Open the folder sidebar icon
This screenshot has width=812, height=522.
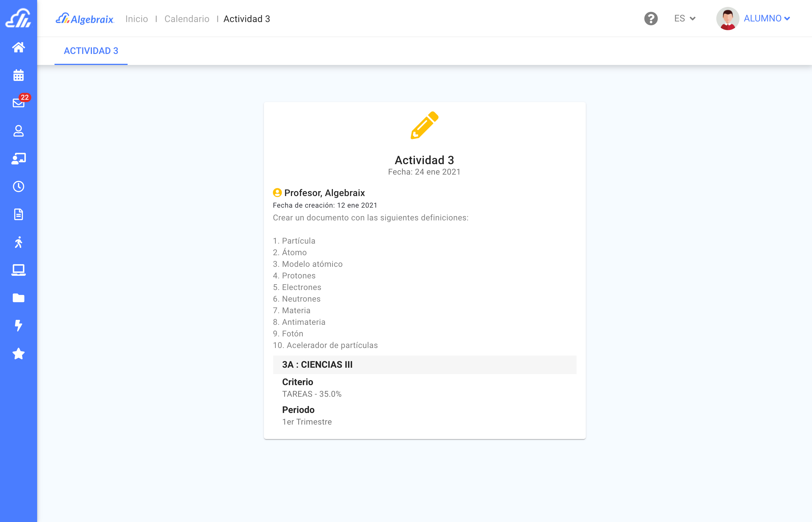(18, 298)
